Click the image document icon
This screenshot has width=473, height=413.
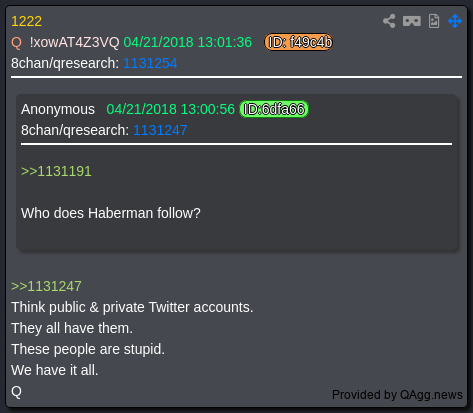(434, 21)
